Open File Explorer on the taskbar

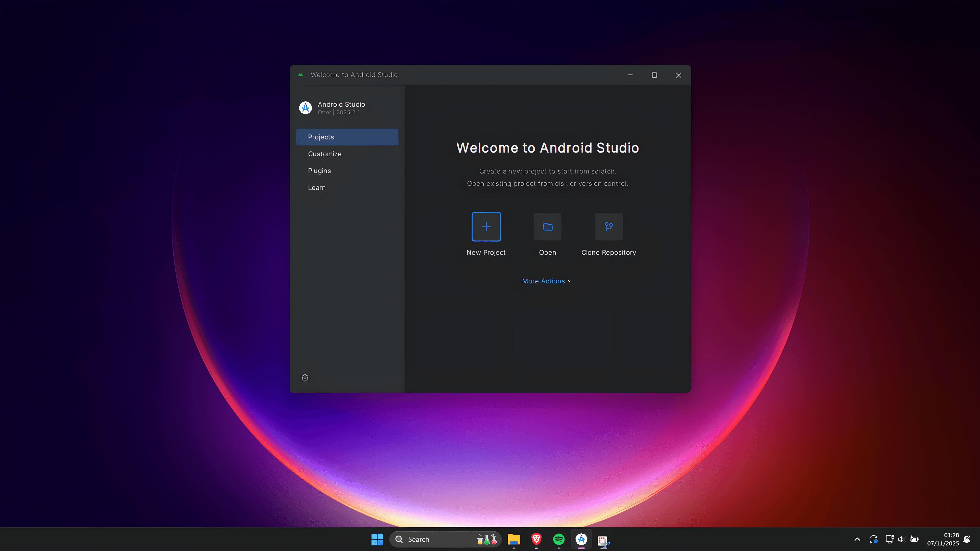(514, 539)
